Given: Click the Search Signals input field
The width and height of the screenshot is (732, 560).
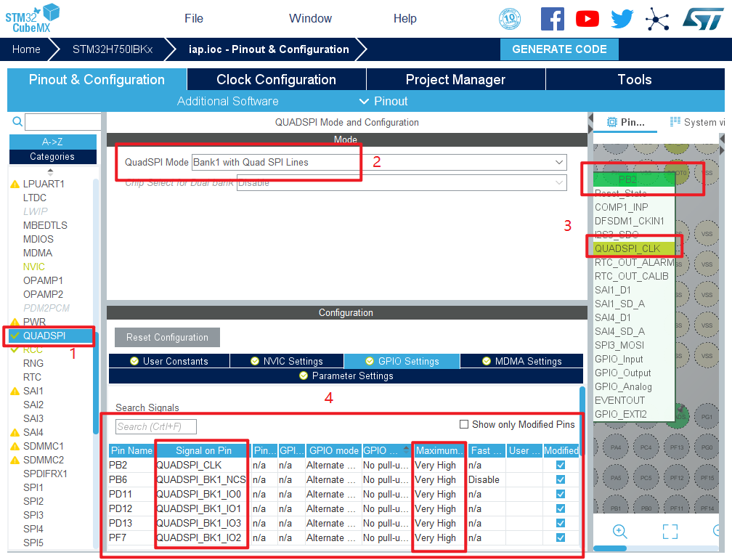Looking at the screenshot, I should pos(155,426).
